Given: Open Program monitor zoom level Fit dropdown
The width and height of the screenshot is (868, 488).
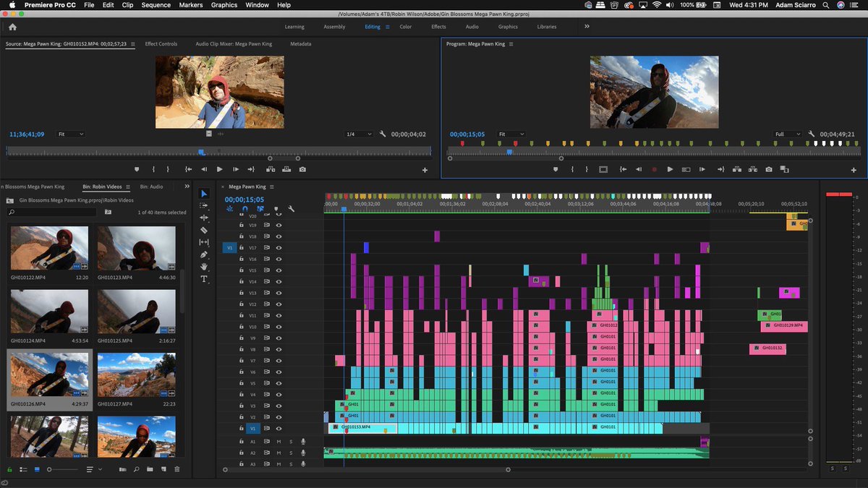Looking at the screenshot, I should click(511, 134).
